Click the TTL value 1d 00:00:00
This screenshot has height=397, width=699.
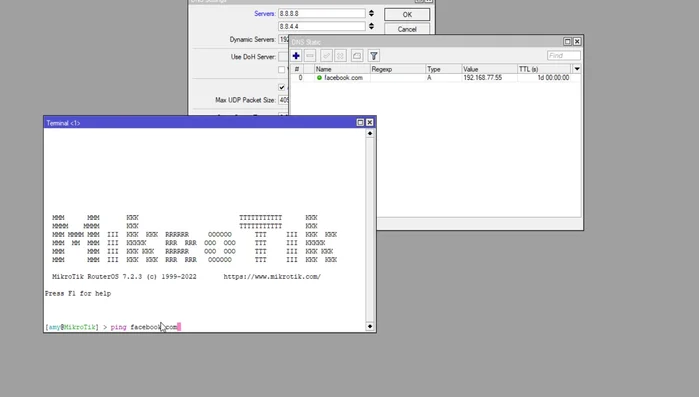click(x=553, y=78)
